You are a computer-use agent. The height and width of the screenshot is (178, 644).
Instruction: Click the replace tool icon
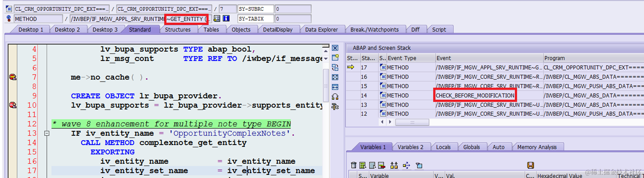[x=335, y=67]
